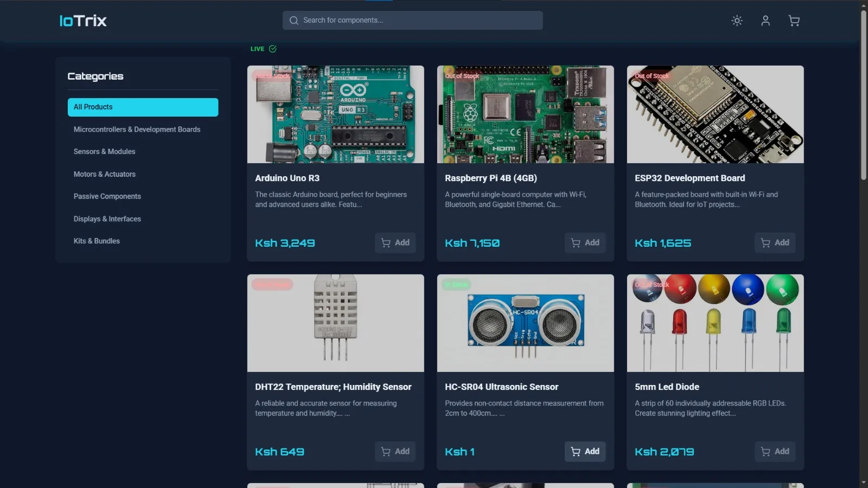Open the Raspberry Pi 4B product image
The width and height of the screenshot is (868, 488).
526,114
